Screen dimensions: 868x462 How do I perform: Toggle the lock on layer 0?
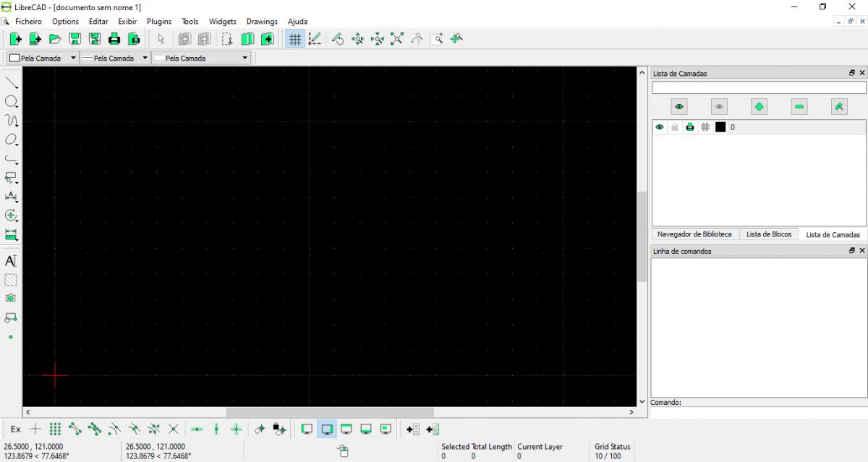click(x=675, y=127)
